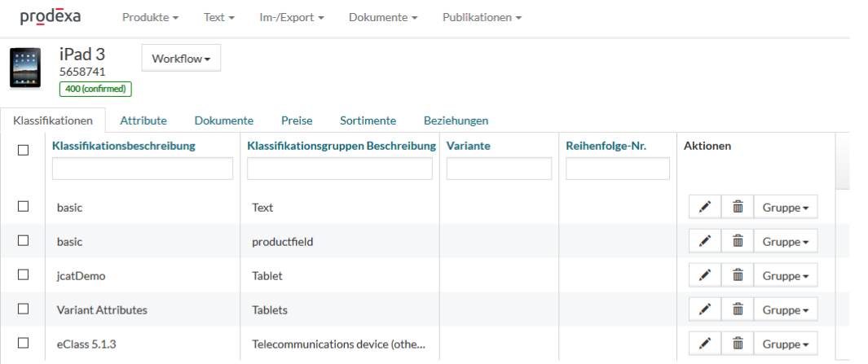The width and height of the screenshot is (868, 364).
Task: Switch to the Beziehungen tab
Action: point(456,121)
